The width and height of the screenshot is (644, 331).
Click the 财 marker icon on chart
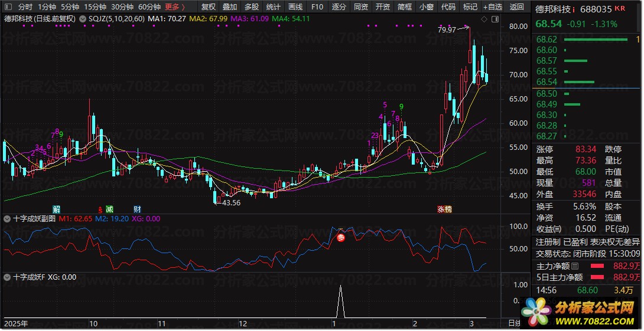pyautogui.click(x=137, y=209)
